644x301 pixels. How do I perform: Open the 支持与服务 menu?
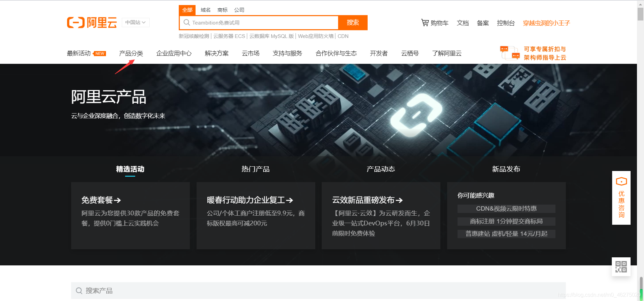(287, 53)
